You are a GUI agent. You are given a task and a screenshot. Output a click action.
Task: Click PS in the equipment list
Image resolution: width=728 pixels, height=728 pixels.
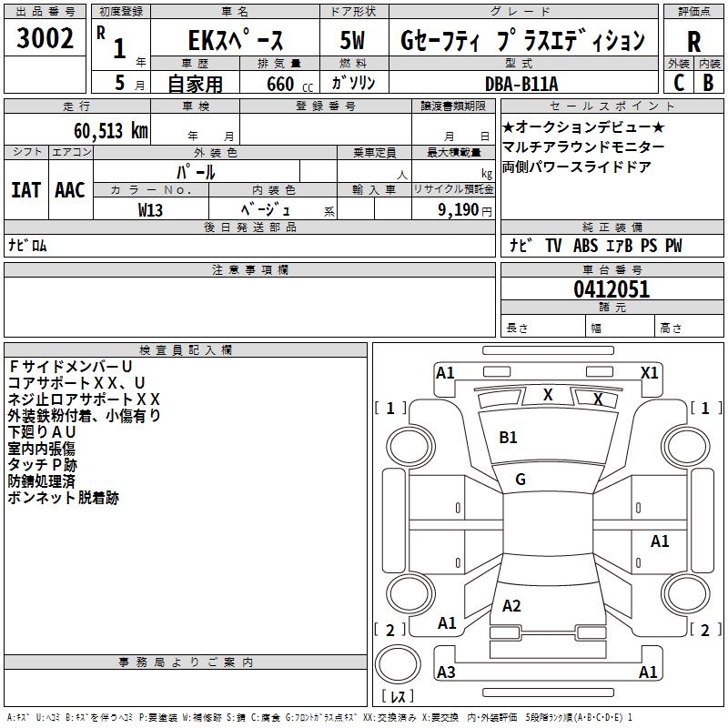coord(649,245)
